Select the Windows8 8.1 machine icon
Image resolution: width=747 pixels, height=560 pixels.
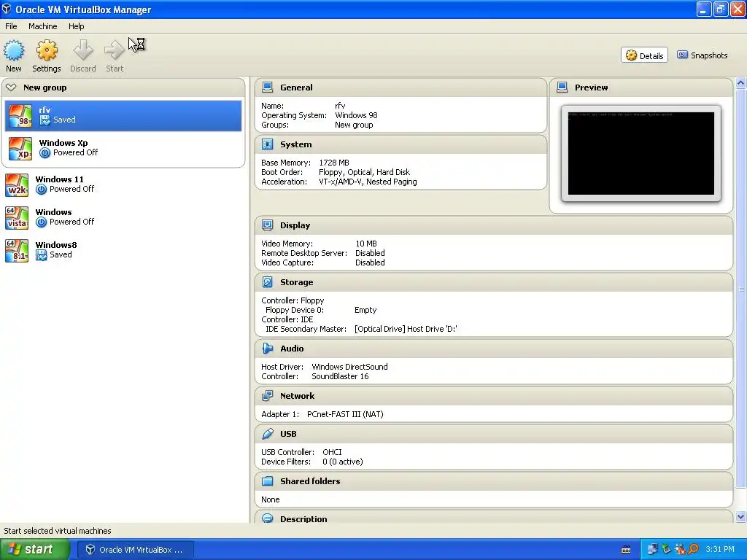point(17,251)
